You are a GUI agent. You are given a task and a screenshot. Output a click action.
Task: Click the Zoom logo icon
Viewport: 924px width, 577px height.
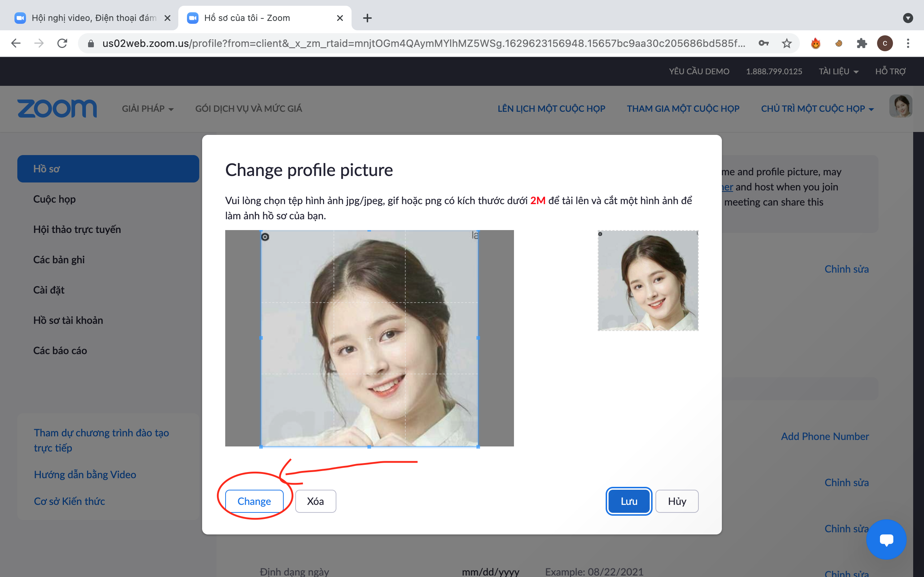click(x=57, y=108)
